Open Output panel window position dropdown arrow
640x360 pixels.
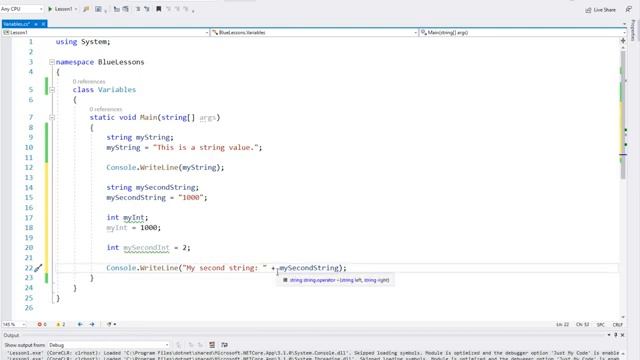tap(609, 335)
